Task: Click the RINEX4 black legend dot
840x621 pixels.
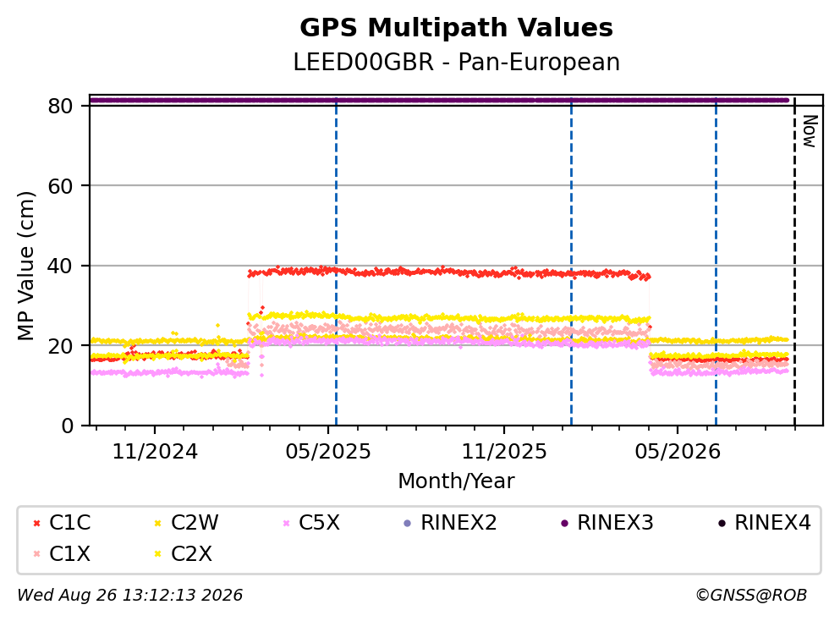Action: pyautogui.click(x=722, y=523)
